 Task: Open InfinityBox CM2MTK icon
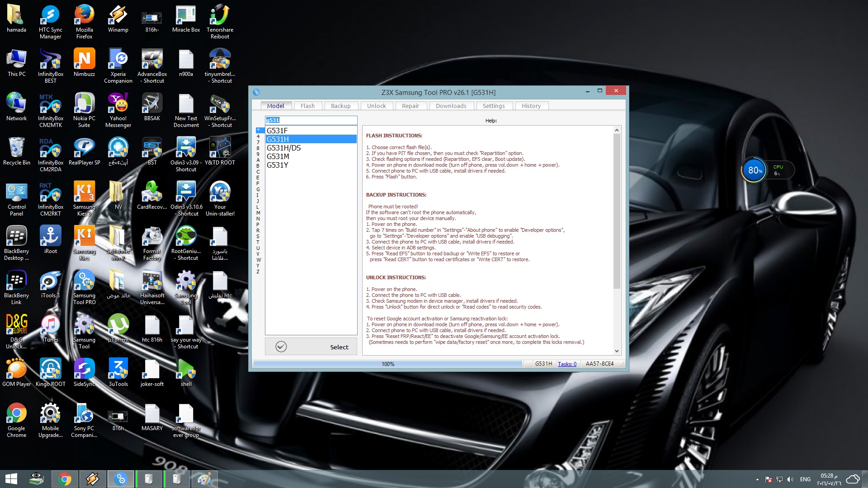point(50,110)
